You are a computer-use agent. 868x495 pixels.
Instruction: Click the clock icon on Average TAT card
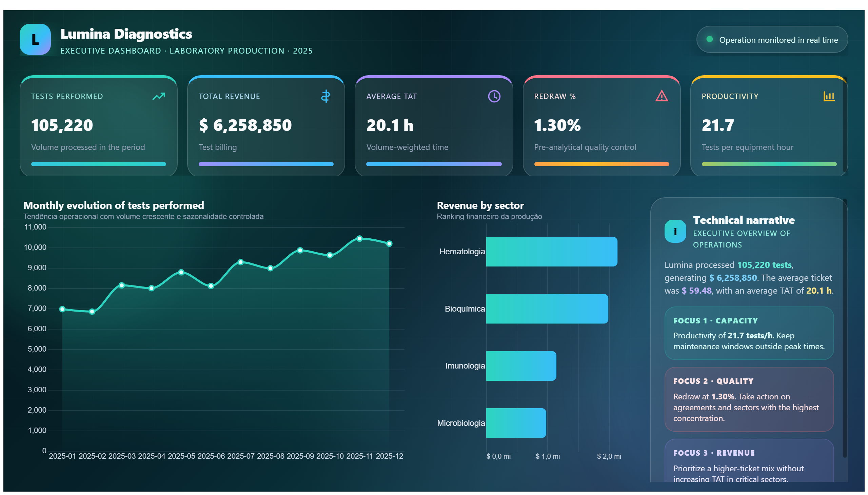494,97
